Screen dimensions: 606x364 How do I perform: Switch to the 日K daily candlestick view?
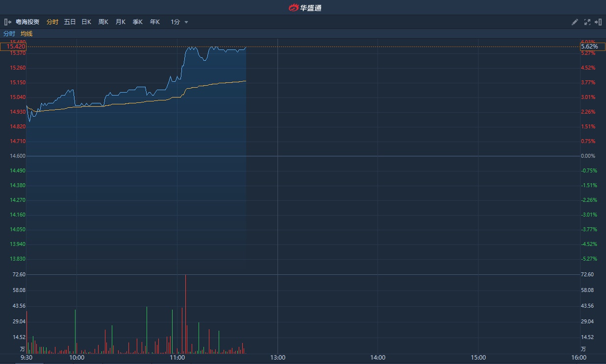[x=86, y=22]
